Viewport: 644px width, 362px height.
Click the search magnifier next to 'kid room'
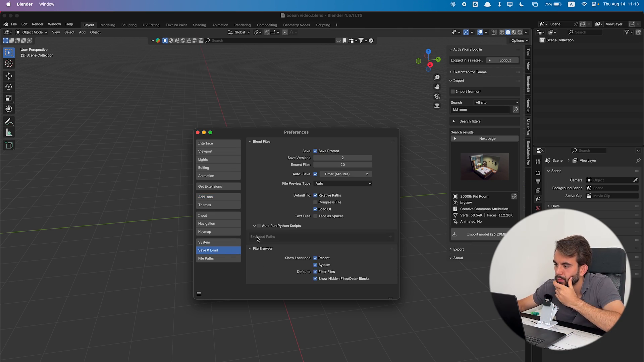tap(516, 110)
